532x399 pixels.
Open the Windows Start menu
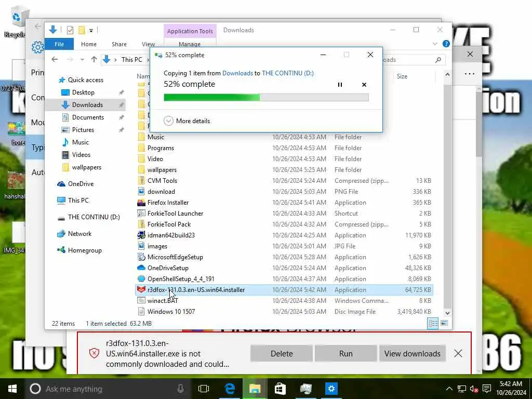tap(12, 389)
